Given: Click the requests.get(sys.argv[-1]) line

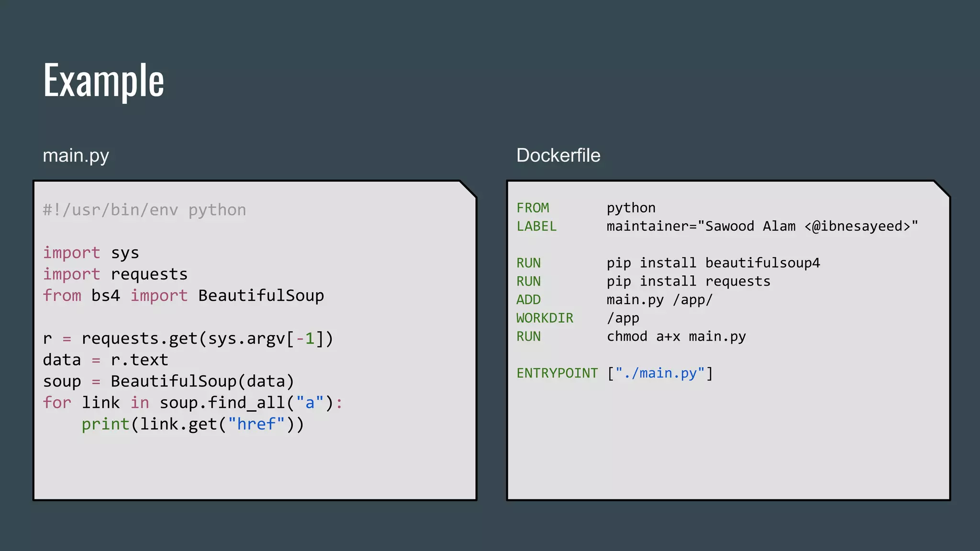Looking at the screenshot, I should (x=188, y=338).
